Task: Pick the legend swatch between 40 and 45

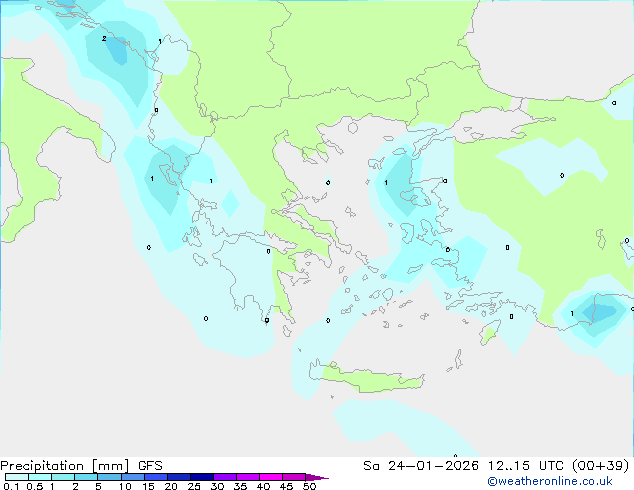Action: (x=271, y=477)
